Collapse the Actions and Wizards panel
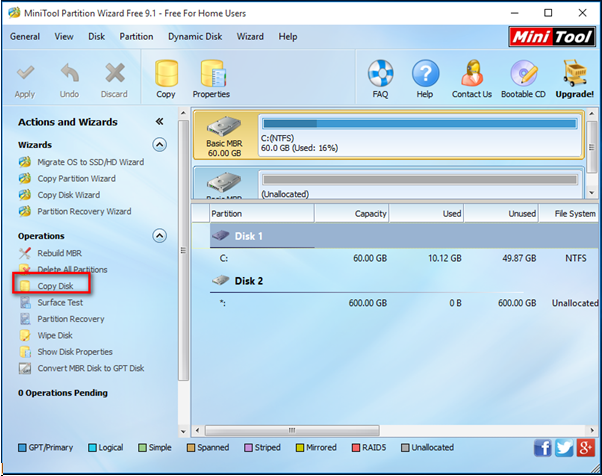Viewport: 602px width, 476px height. point(159,122)
